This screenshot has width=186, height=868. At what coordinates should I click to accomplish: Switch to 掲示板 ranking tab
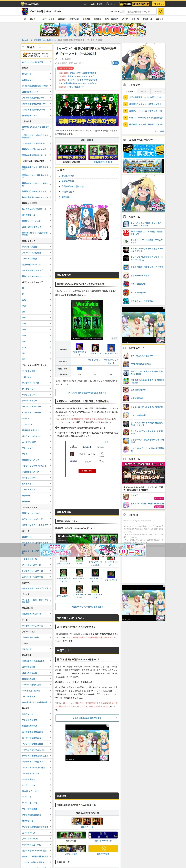tap(144, 91)
